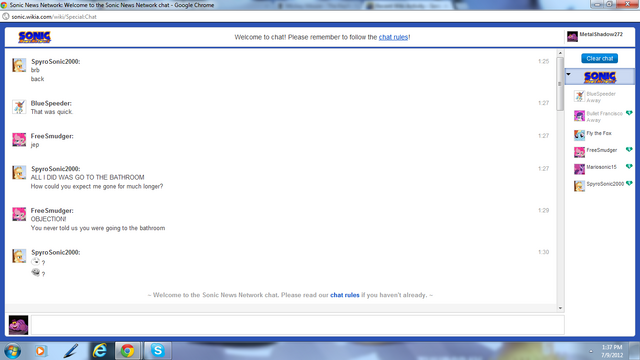Viewport: 640px width, 360px height.
Task: Click FreeSmudger avatar on the OBJECTION message
Action: [19, 214]
